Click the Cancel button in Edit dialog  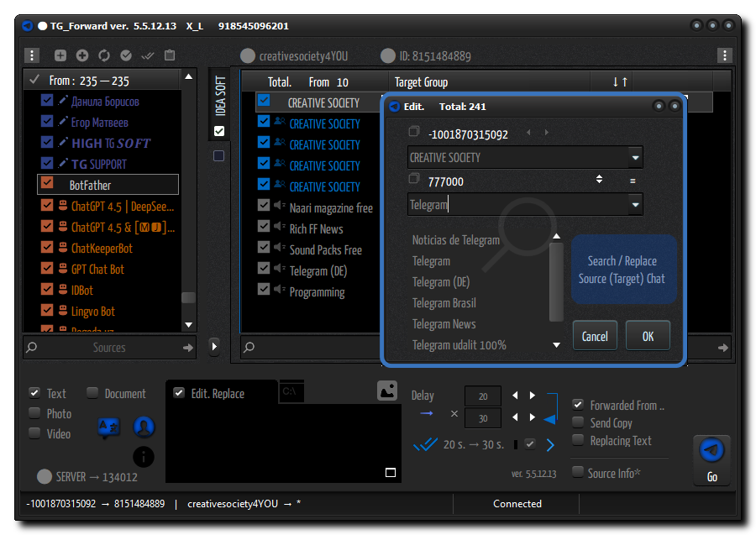[x=595, y=335]
